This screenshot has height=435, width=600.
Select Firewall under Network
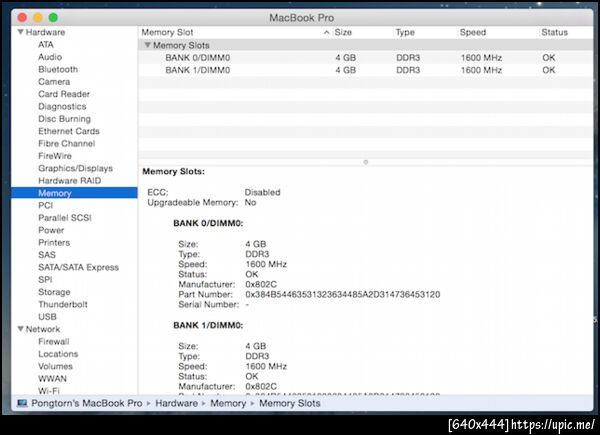tap(54, 342)
